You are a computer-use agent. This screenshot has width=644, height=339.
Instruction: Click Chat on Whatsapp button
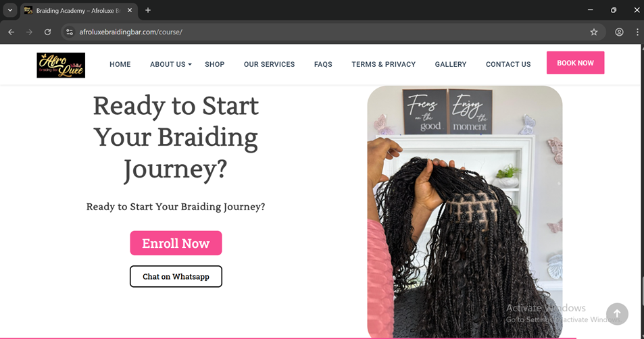click(176, 277)
